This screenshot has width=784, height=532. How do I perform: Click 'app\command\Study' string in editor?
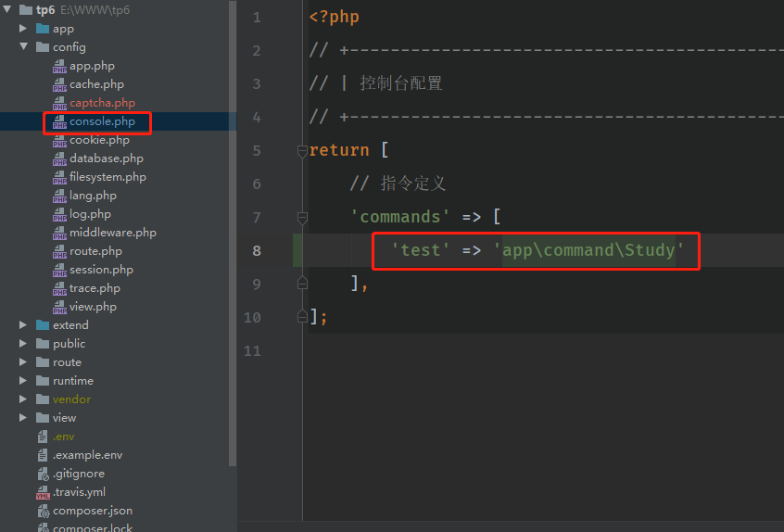(x=588, y=250)
